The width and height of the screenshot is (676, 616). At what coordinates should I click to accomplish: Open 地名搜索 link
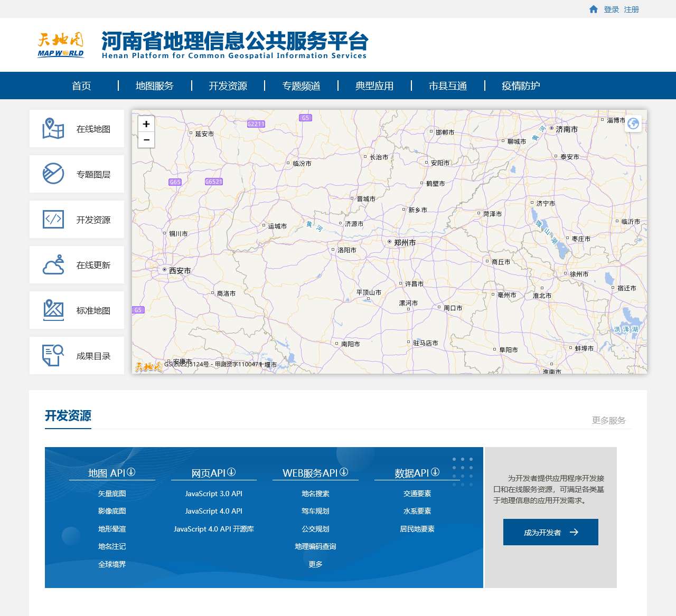(x=315, y=494)
